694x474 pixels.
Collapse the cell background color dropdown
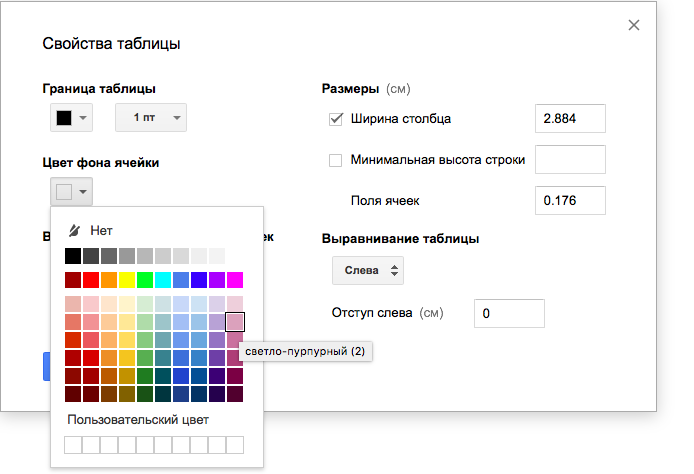[71, 191]
